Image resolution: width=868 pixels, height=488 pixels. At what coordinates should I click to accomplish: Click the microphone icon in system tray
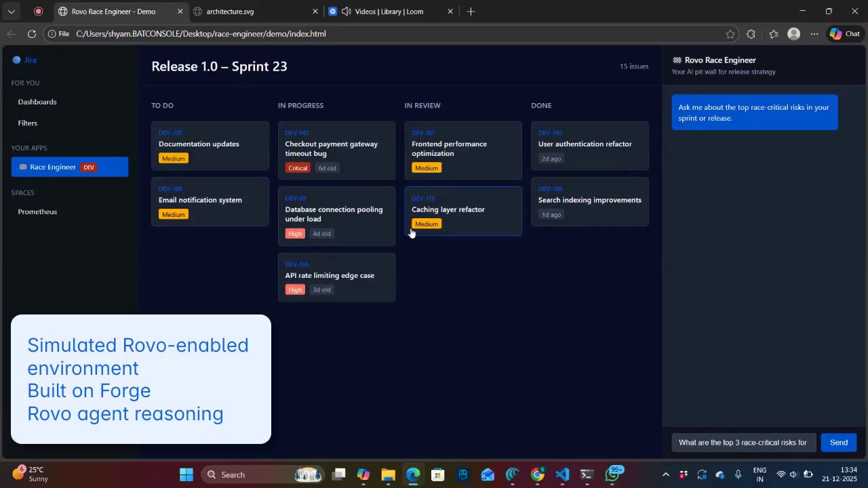tap(738, 474)
